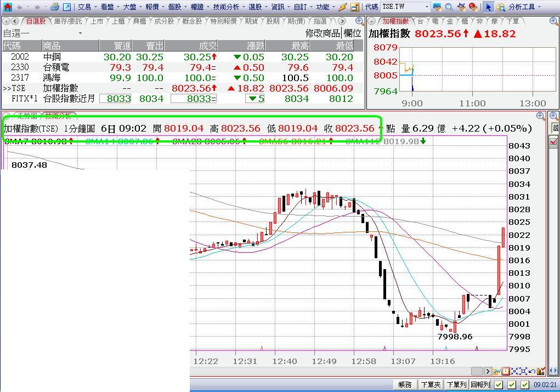Image resolution: width=560 pixels, height=392 pixels.
Task: Click the chart horizontal scrollbar thumb
Action: tap(478, 371)
